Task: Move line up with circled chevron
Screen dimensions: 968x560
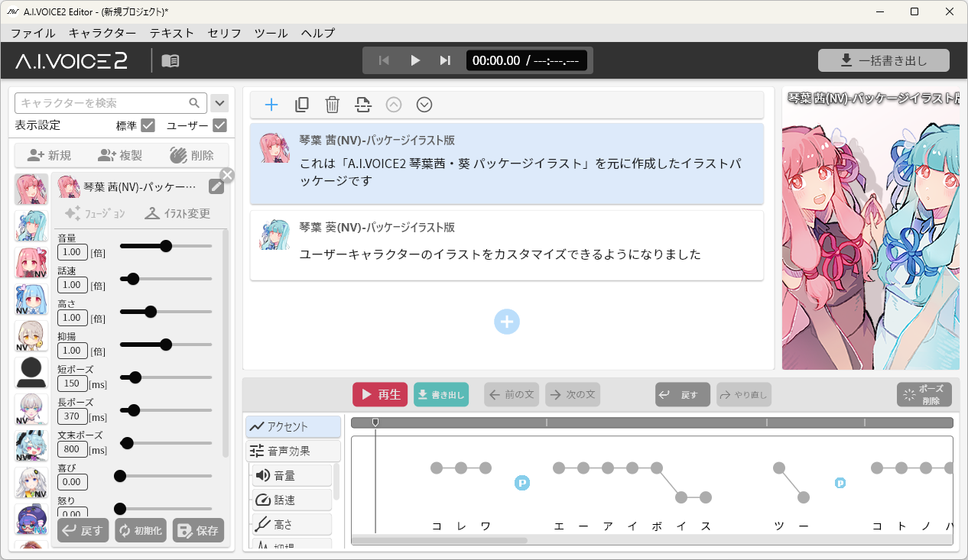Action: [394, 105]
